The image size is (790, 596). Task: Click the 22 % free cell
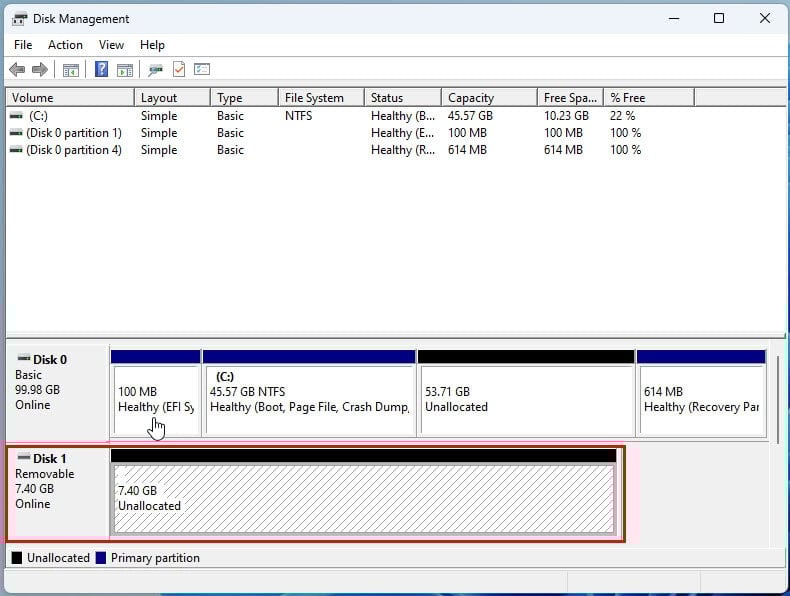point(622,116)
